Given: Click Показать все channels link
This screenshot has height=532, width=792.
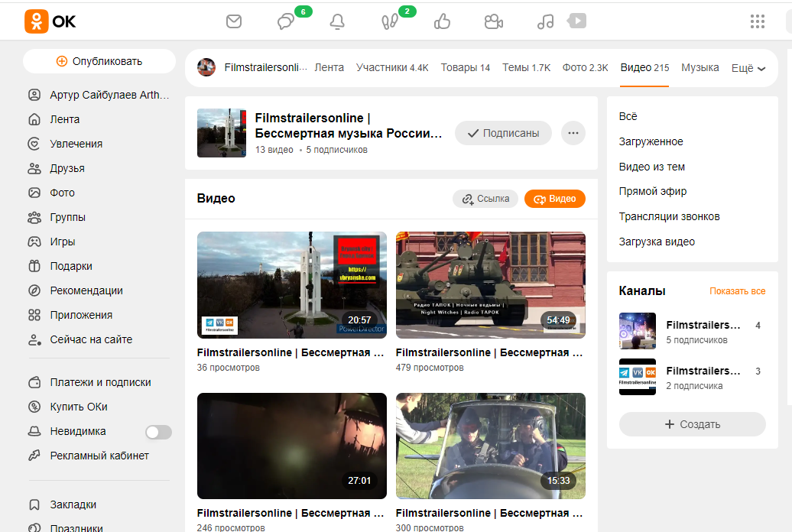Looking at the screenshot, I should coord(737,291).
